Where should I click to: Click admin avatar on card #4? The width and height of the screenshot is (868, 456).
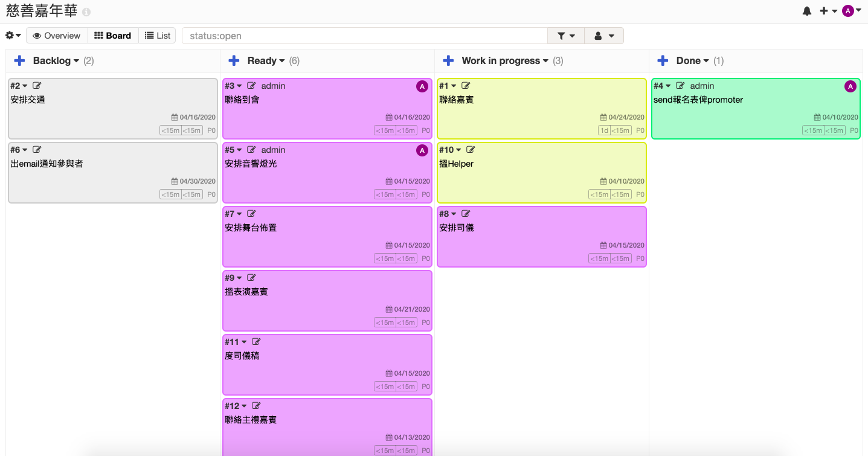850,86
